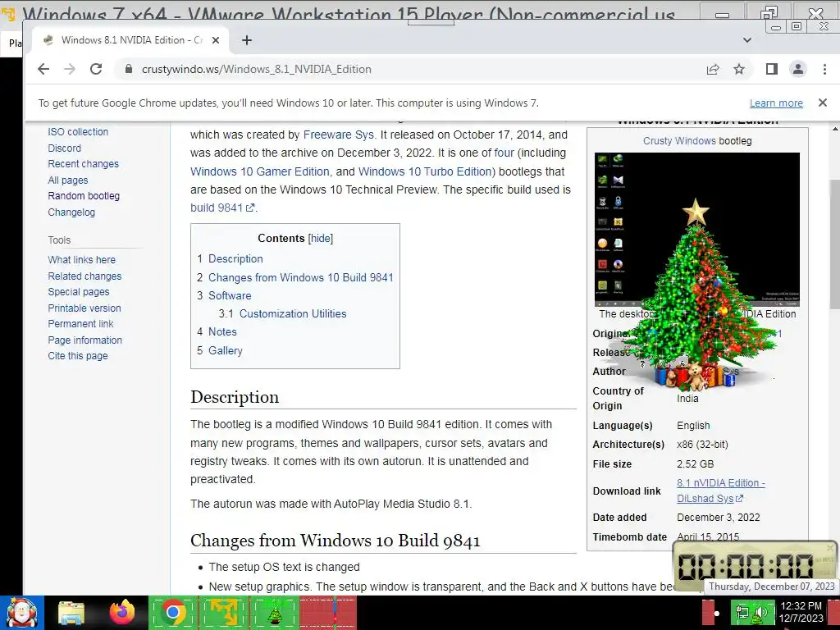Open the Christmas tree app in taskbar
The width and height of the screenshot is (840, 630).
[x=274, y=612]
